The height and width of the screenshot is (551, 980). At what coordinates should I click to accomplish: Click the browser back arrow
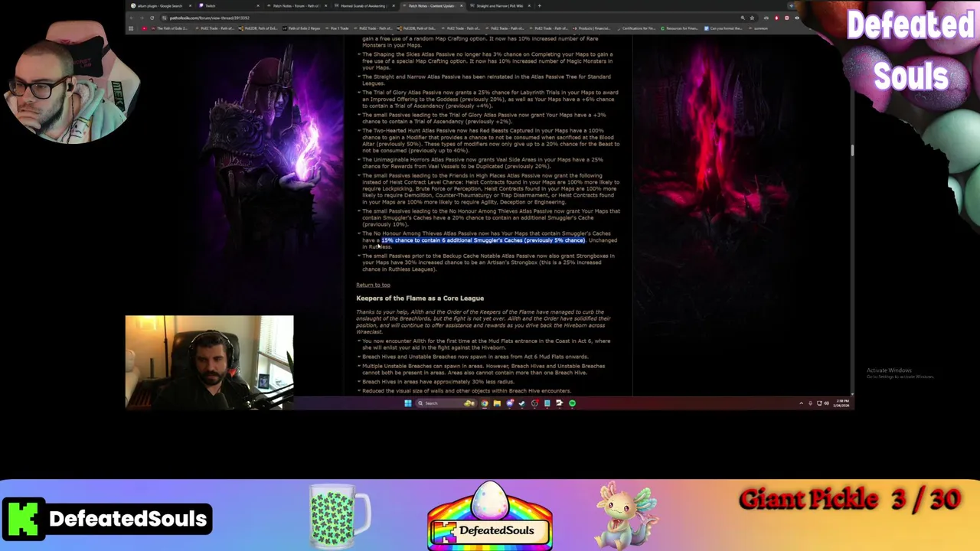(132, 18)
